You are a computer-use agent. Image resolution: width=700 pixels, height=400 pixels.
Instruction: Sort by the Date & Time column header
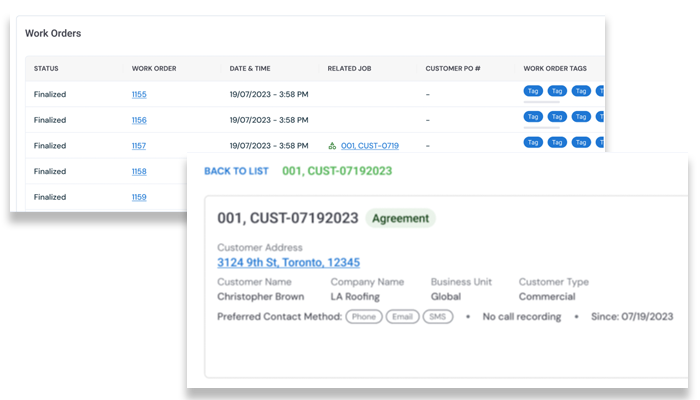click(252, 68)
